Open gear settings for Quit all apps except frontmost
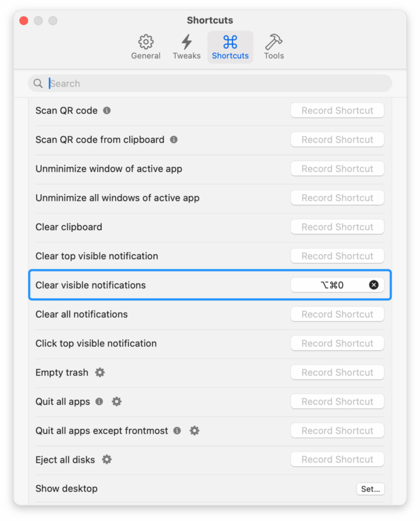The height and width of the screenshot is (521, 420). coord(194,430)
